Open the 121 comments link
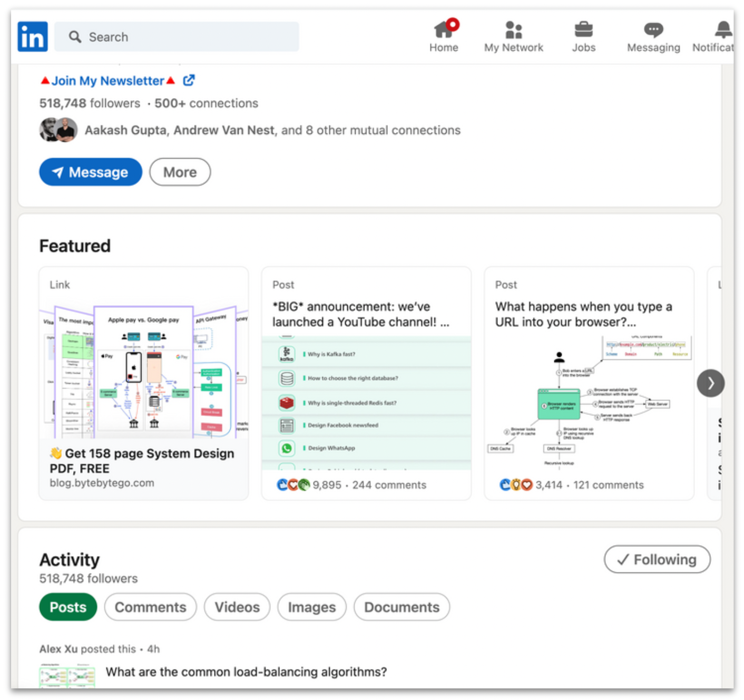Viewport: 744px width, 700px height. tap(609, 485)
